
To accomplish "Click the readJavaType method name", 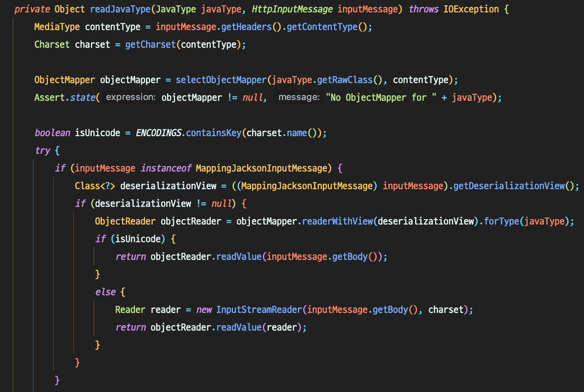I will [120, 9].
